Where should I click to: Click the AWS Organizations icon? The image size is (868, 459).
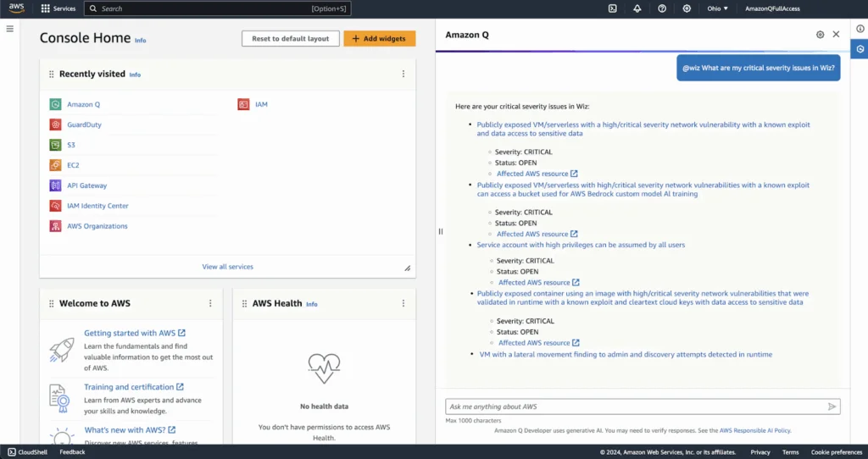(x=55, y=225)
